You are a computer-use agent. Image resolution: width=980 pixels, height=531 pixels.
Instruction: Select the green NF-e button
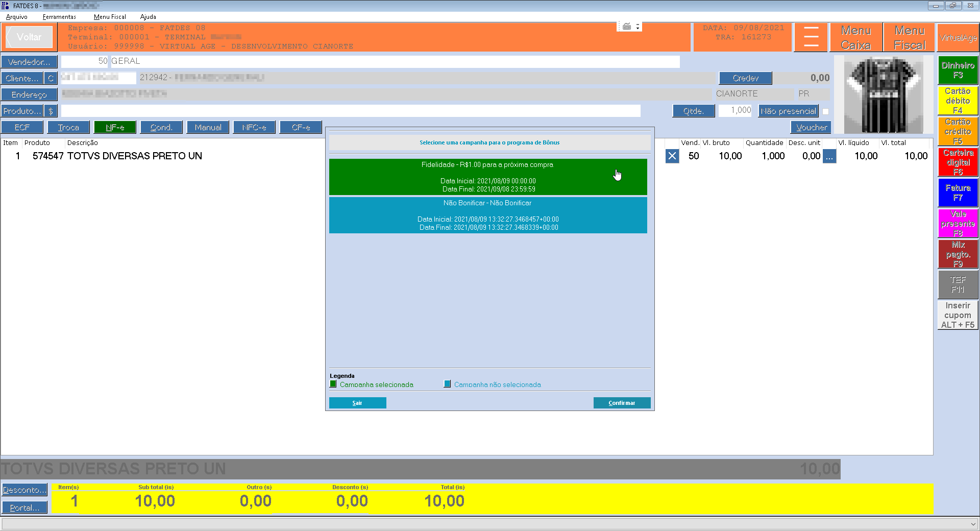pyautogui.click(x=115, y=127)
